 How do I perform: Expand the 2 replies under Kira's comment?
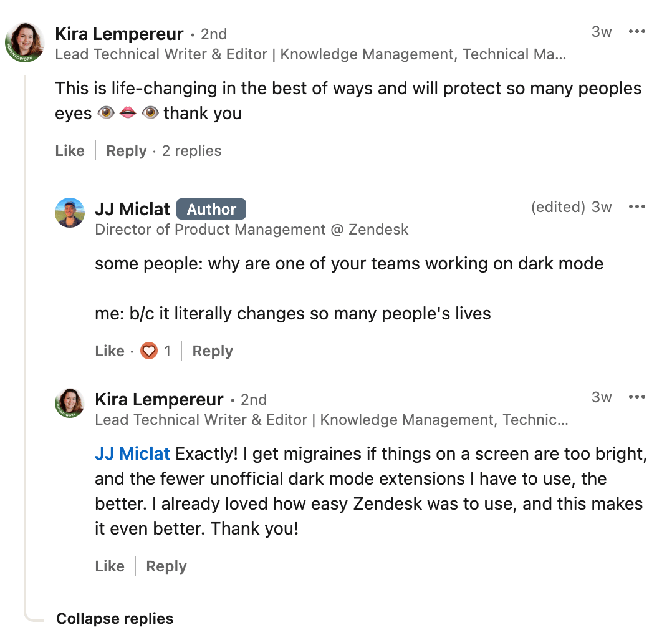pyautogui.click(x=191, y=150)
